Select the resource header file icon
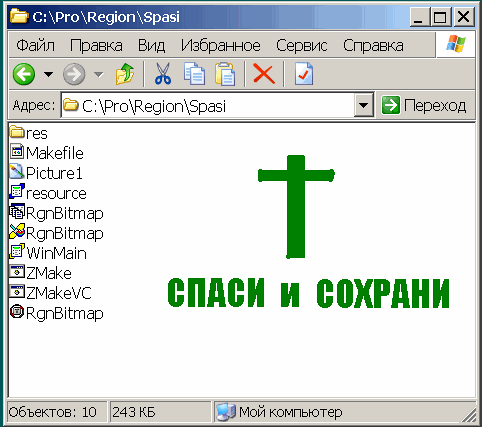 click(17, 191)
